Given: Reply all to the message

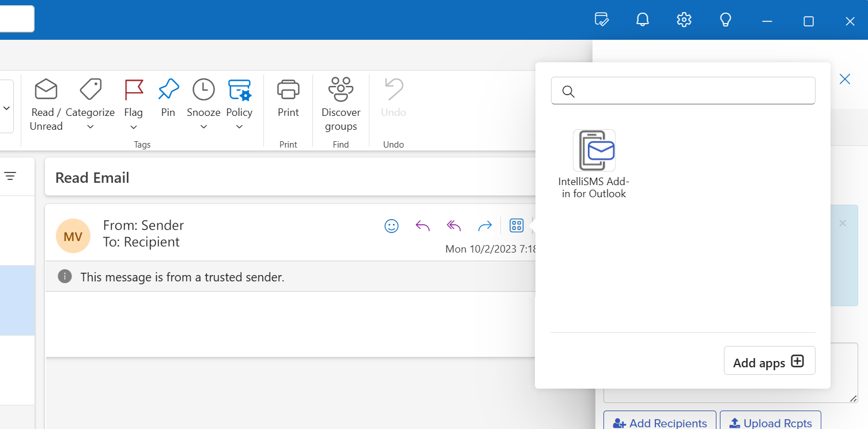Looking at the screenshot, I should pyautogui.click(x=454, y=225).
